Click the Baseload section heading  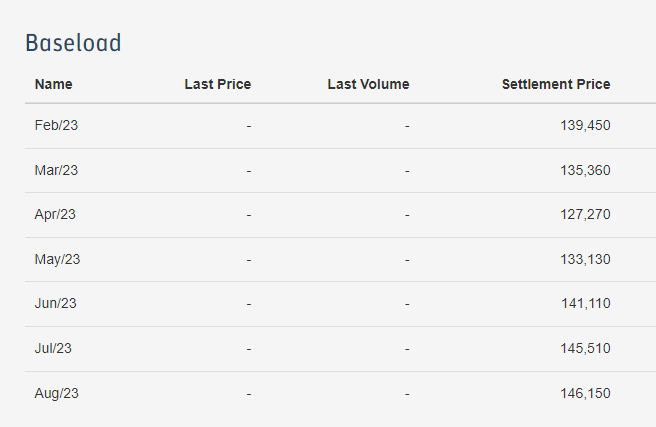pos(73,43)
